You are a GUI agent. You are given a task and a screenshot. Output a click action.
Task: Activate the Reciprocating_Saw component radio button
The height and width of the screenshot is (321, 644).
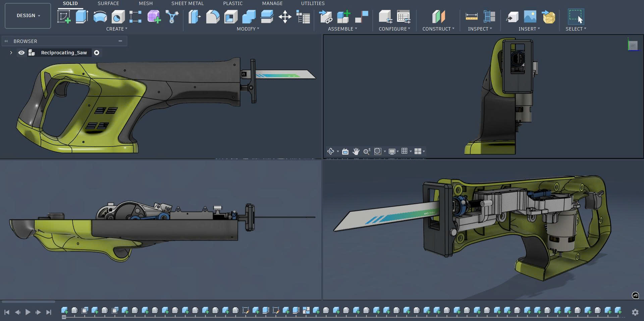coord(97,53)
